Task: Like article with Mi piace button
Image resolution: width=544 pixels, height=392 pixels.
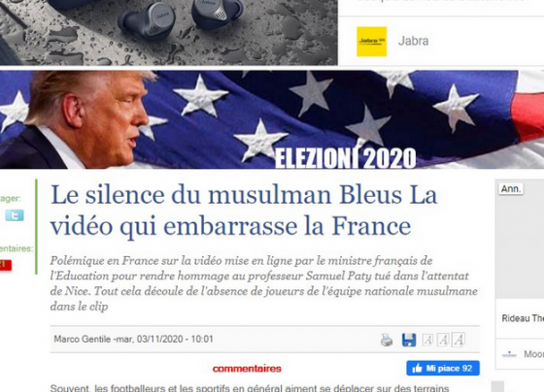Action: click(443, 368)
